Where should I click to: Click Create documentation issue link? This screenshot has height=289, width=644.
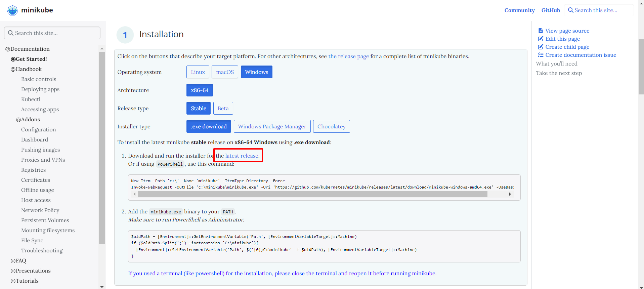581,55
